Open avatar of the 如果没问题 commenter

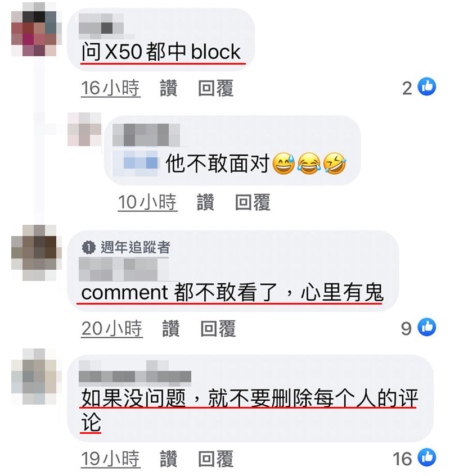[34, 377]
